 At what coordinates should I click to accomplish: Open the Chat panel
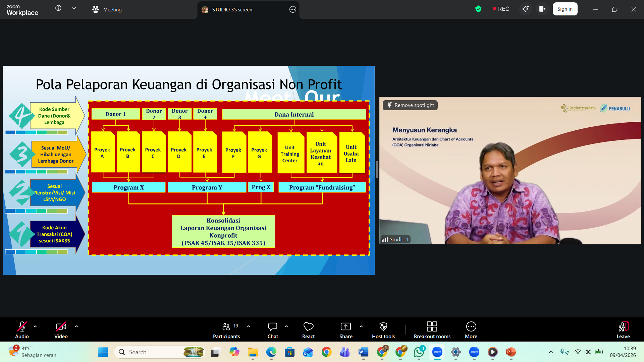(x=272, y=330)
